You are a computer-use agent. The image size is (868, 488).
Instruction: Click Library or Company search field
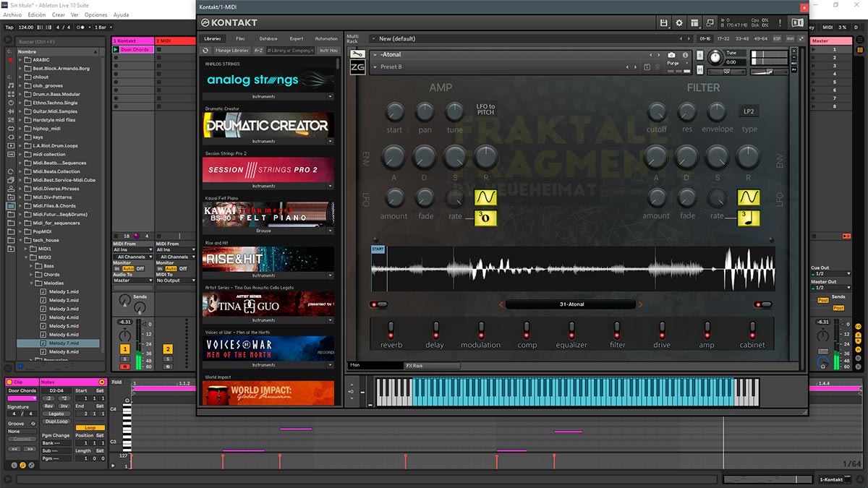[290, 51]
